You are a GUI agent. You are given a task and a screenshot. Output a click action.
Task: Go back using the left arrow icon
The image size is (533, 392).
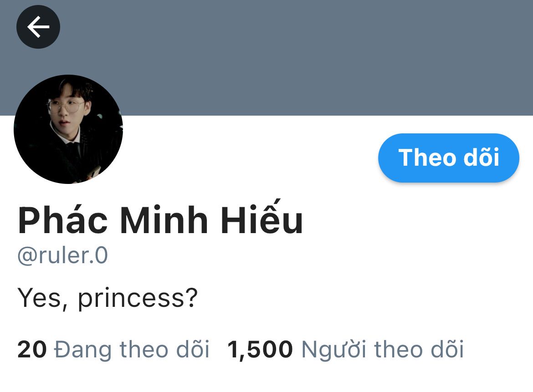coord(38,27)
